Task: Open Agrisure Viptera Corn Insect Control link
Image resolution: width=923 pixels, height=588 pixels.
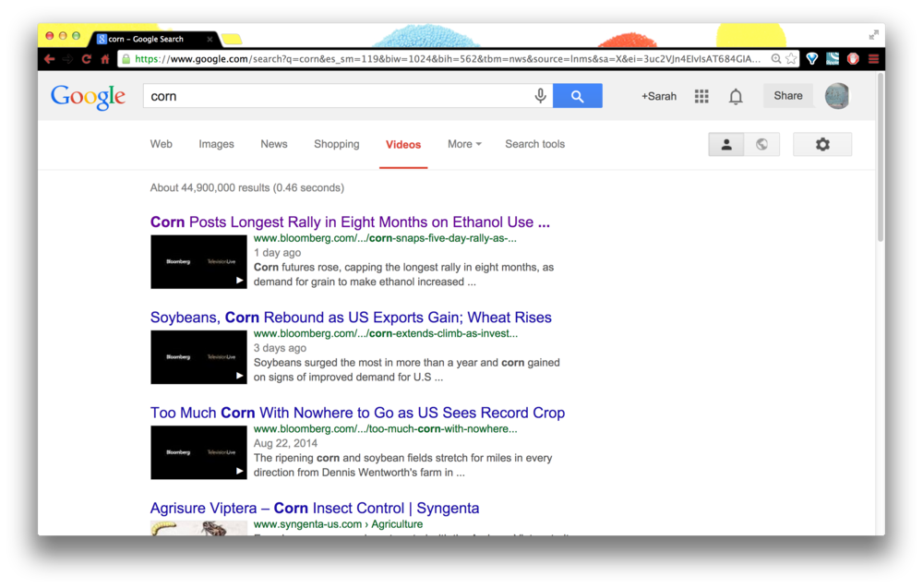Action: [x=315, y=508]
